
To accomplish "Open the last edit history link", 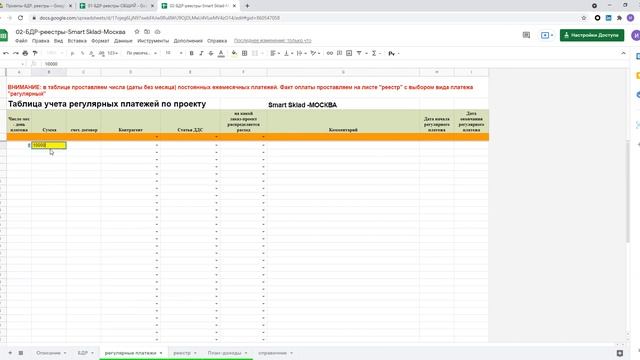I will (x=272, y=41).
